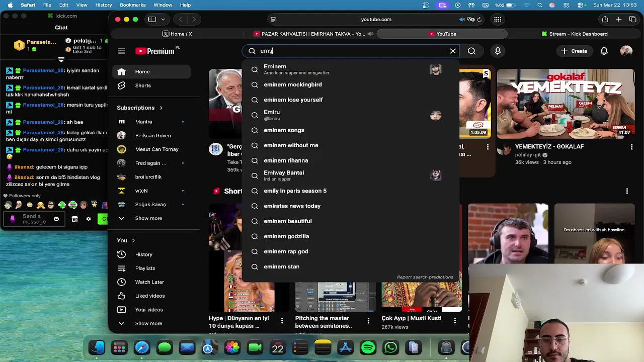Select Eminem rapper suggestion

pos(351,69)
